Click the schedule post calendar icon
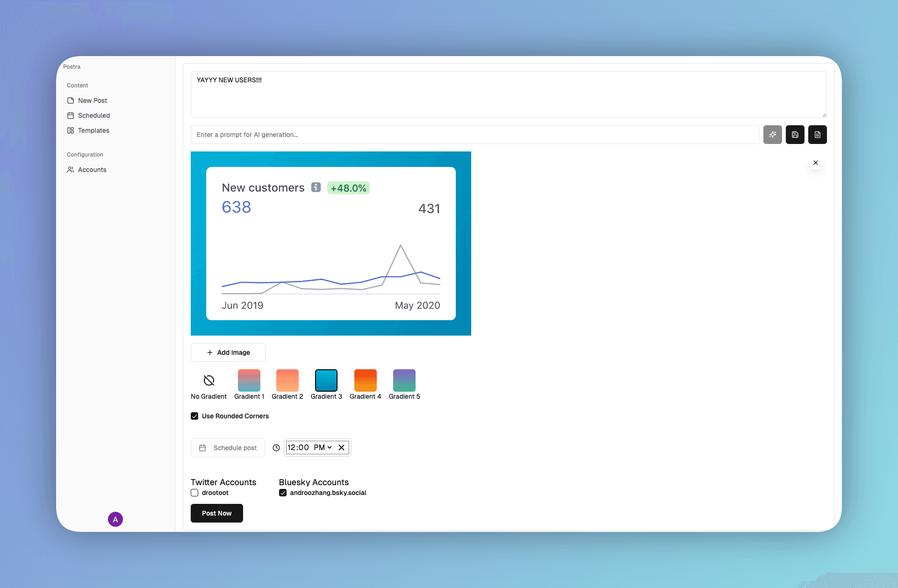The image size is (898, 588). (x=202, y=448)
